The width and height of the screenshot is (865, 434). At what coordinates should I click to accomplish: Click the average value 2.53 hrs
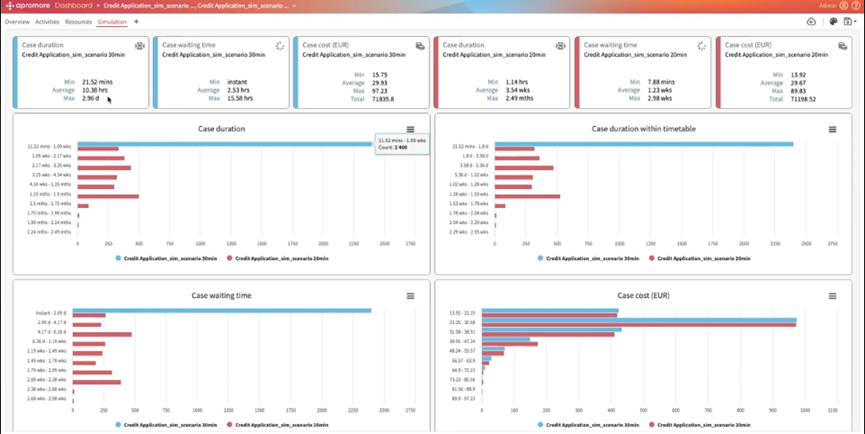pos(238,90)
